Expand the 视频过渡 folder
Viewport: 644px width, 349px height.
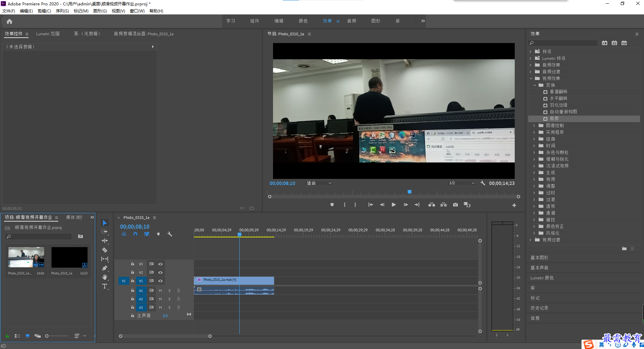pos(531,240)
